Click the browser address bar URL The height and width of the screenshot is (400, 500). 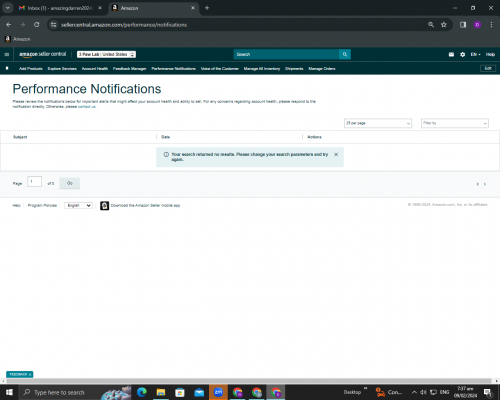click(x=124, y=25)
